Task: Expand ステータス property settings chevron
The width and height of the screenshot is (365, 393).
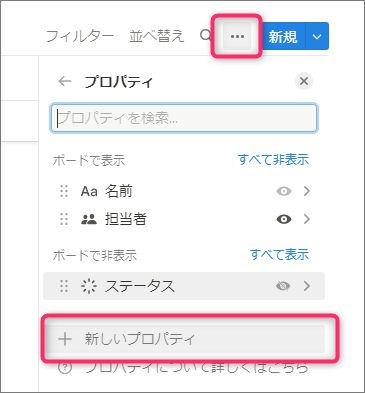Action: coord(307,286)
